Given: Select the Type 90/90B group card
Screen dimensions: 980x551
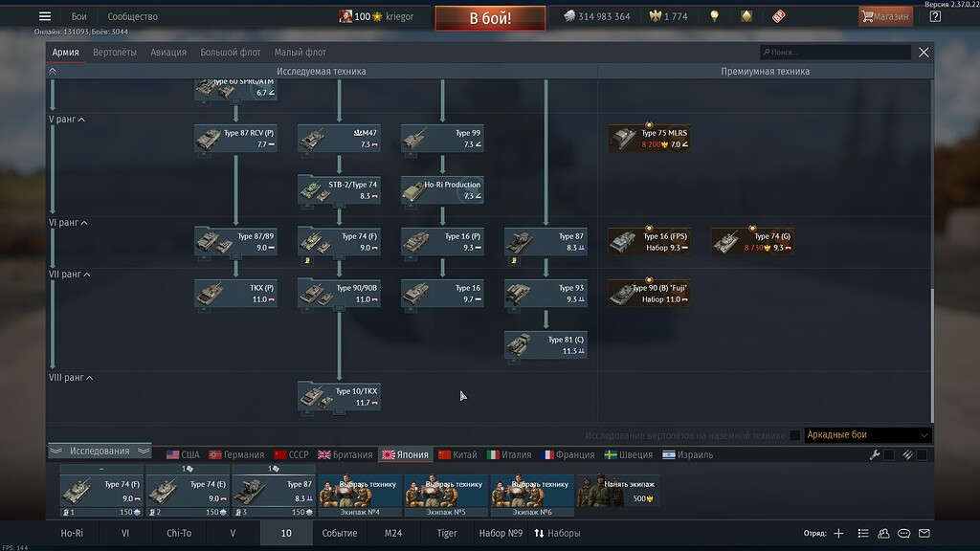Looking at the screenshot, I should (x=339, y=294).
